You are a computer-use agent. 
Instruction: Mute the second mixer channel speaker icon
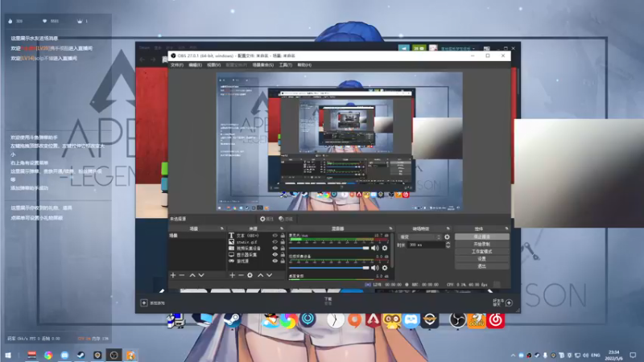tap(374, 268)
